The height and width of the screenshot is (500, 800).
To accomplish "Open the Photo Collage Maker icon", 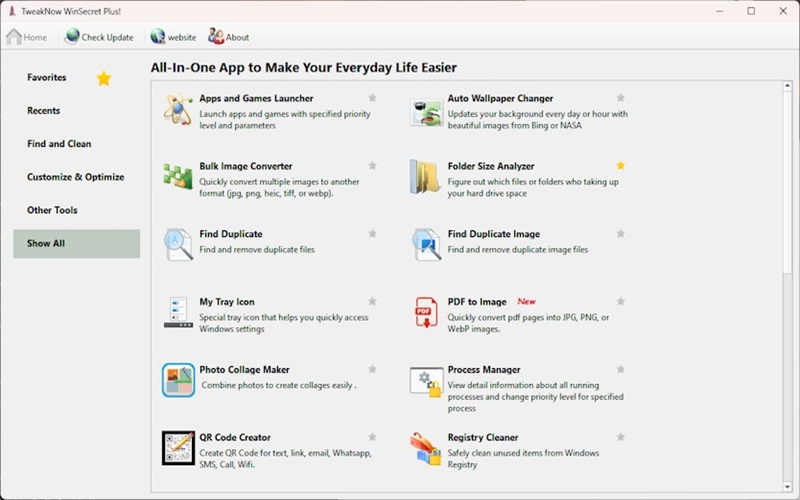I will click(178, 380).
